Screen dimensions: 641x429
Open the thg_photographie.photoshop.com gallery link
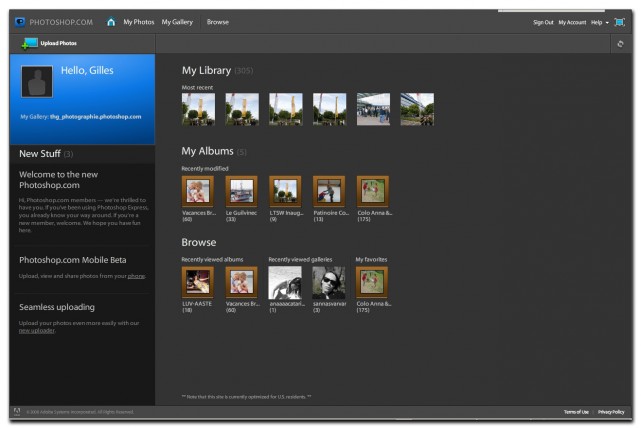96,117
